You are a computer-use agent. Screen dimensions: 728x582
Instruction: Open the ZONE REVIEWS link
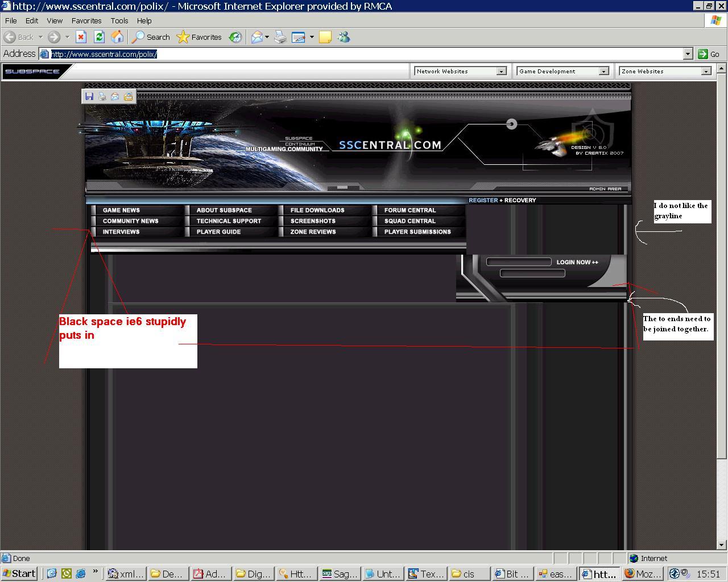pyautogui.click(x=313, y=232)
